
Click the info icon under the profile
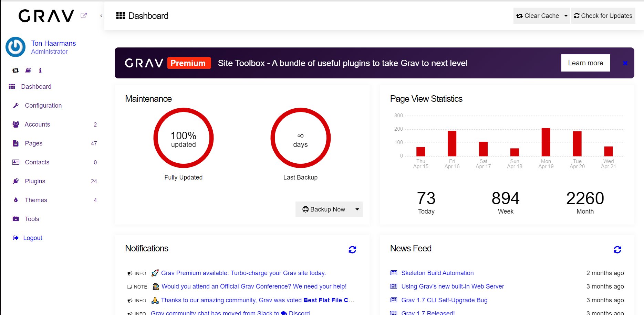coord(40,70)
